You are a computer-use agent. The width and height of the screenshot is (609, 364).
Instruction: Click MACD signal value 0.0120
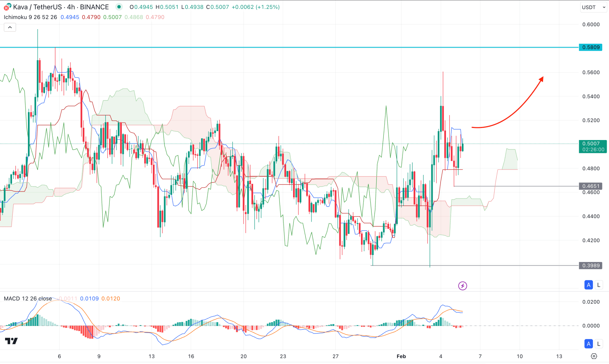click(111, 298)
